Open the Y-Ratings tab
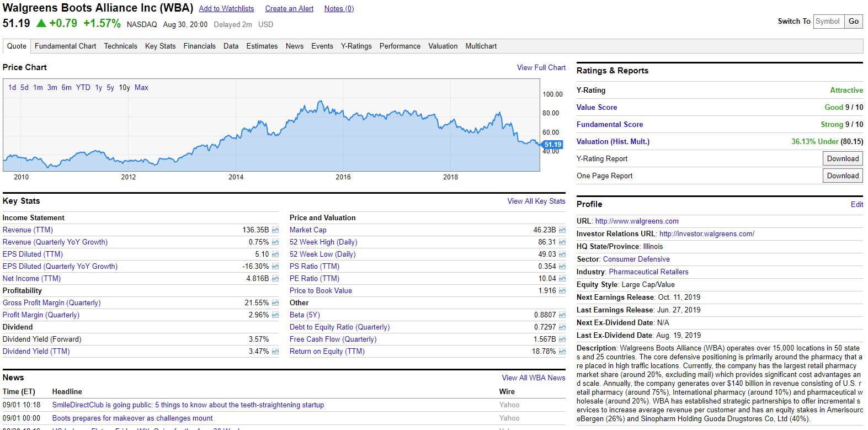The width and height of the screenshot is (868, 430). pos(356,46)
